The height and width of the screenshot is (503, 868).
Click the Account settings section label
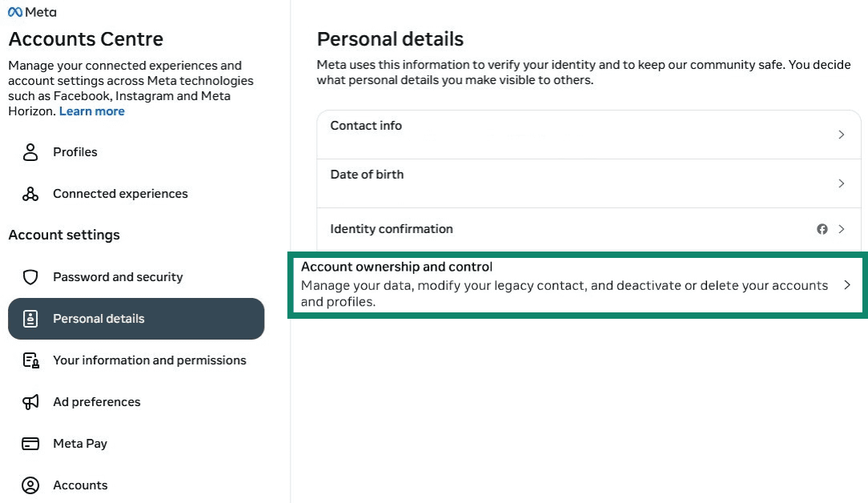64,235
